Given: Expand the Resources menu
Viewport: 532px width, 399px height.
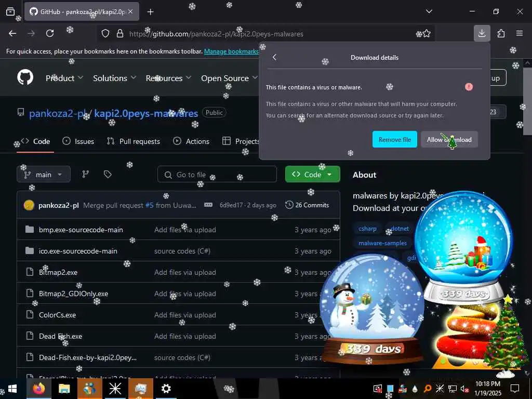Looking at the screenshot, I should point(168,78).
